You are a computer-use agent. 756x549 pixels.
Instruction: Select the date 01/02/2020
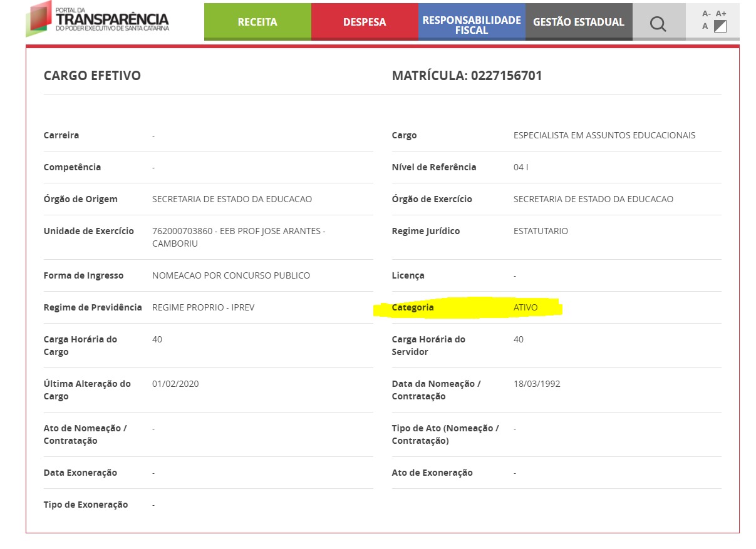pos(175,384)
